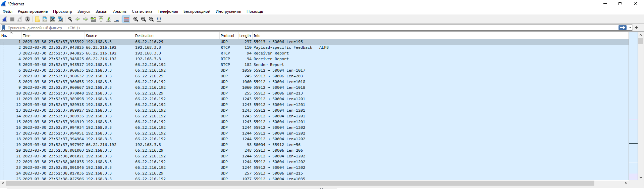Sort by the Protocol column header

point(229,36)
